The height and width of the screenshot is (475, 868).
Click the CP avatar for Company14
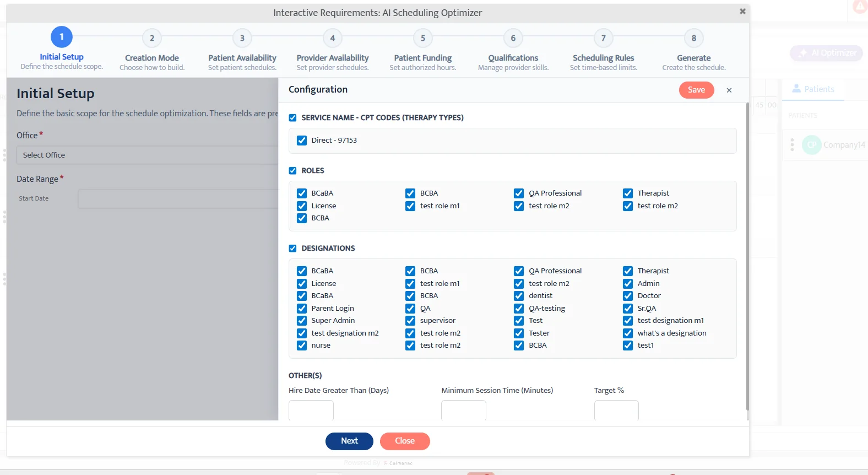click(x=811, y=145)
